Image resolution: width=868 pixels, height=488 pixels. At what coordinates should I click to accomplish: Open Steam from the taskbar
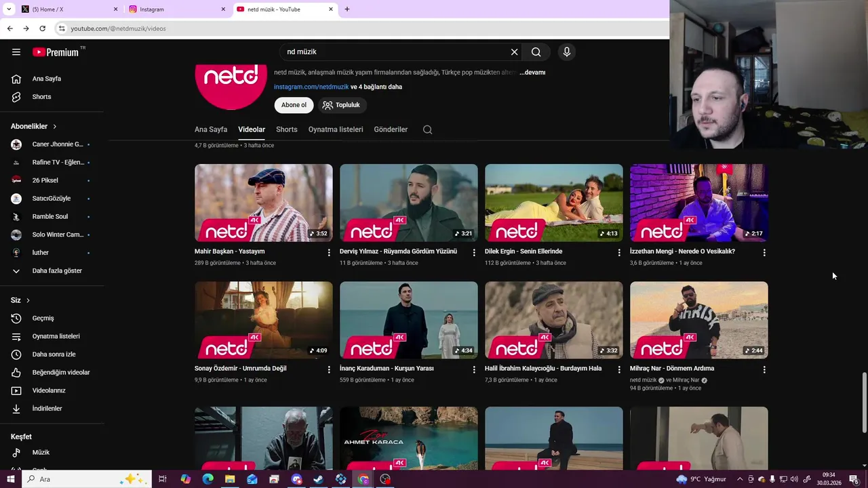tap(319, 479)
